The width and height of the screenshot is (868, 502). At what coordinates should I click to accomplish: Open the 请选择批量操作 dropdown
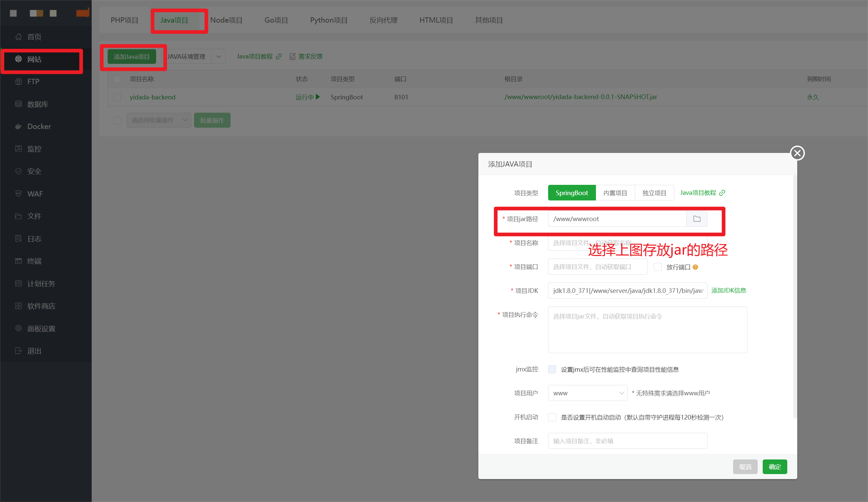159,120
